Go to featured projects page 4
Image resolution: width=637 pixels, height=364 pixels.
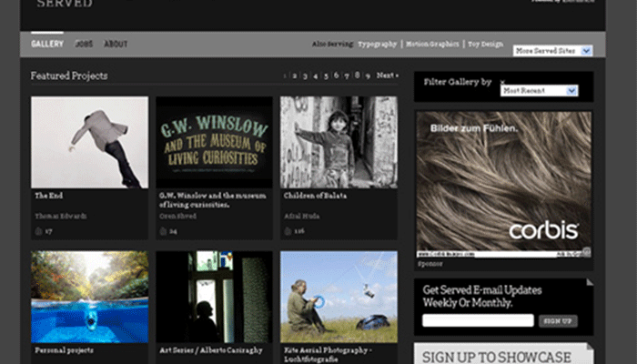[x=315, y=76]
